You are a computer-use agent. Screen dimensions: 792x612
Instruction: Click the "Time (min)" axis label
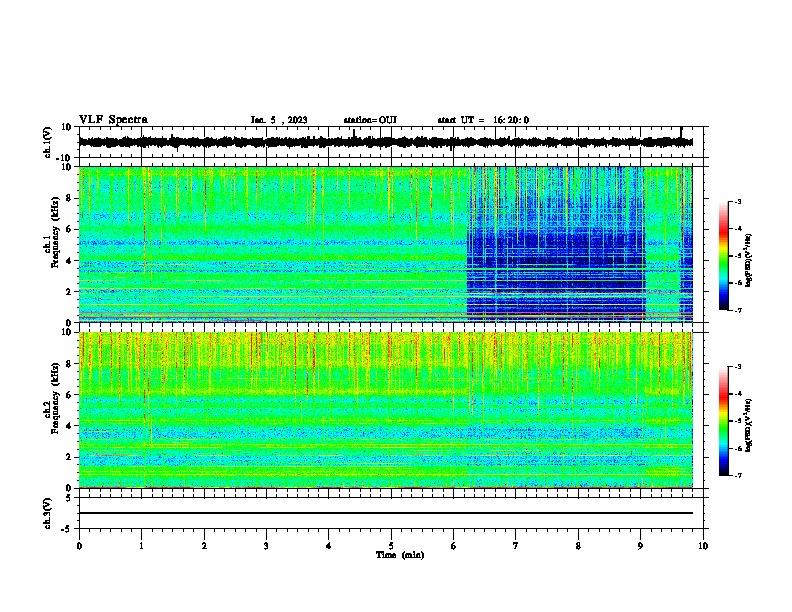[x=400, y=555]
